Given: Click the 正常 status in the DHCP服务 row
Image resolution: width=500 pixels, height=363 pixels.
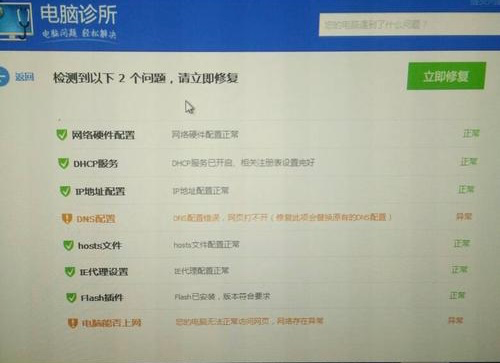Looking at the screenshot, I should pos(469,162).
